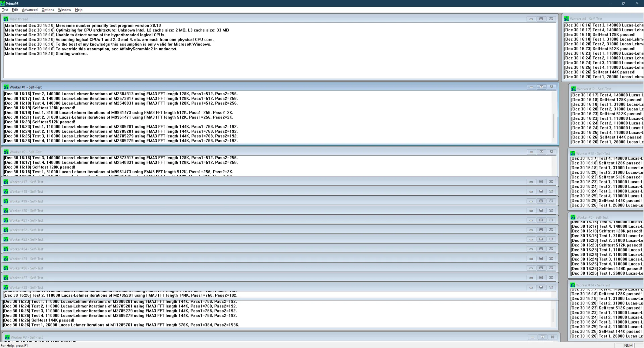Open the Edit menu
Screen dimensions: 644x348
coord(15,10)
